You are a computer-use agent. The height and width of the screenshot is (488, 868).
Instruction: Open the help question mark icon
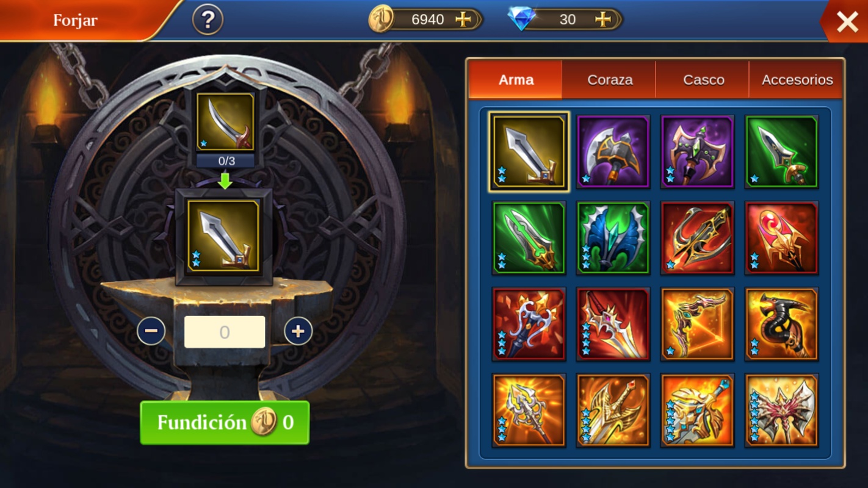(208, 20)
